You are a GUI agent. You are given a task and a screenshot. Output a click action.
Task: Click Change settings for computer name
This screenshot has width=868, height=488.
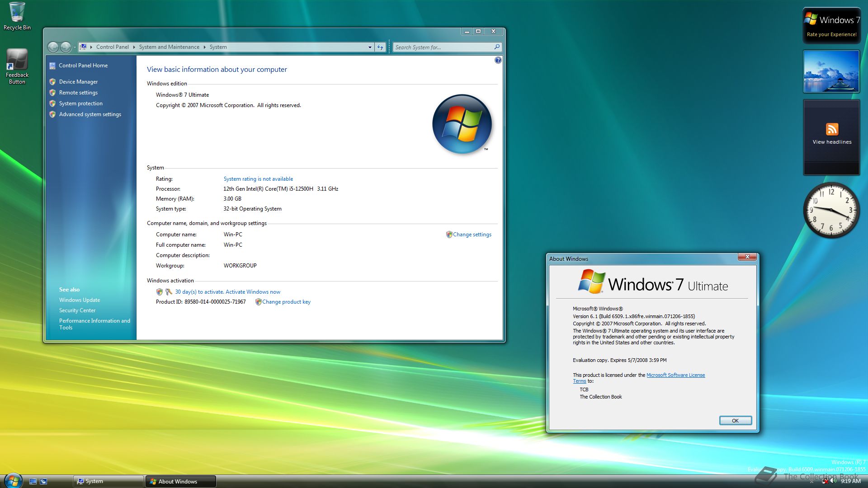coord(472,235)
